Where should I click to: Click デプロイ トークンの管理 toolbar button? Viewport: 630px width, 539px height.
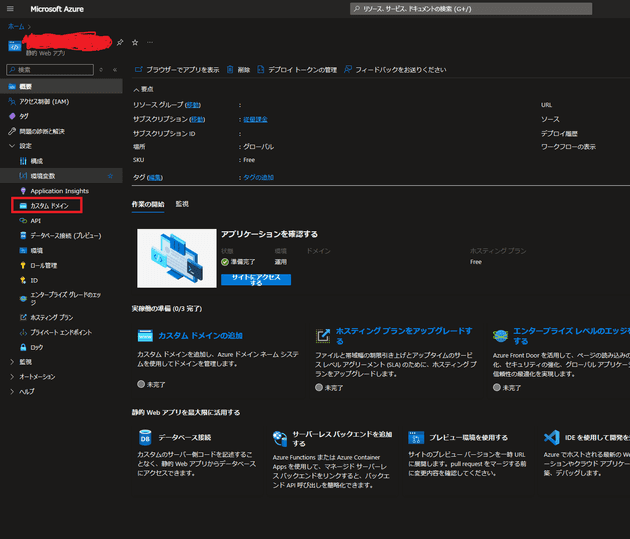click(297, 69)
